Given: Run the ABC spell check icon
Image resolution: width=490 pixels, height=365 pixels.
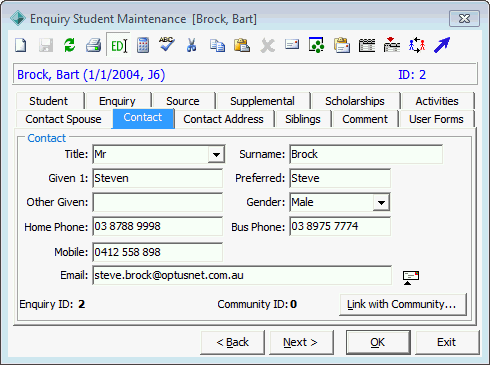Looking at the screenshot, I should click(167, 44).
